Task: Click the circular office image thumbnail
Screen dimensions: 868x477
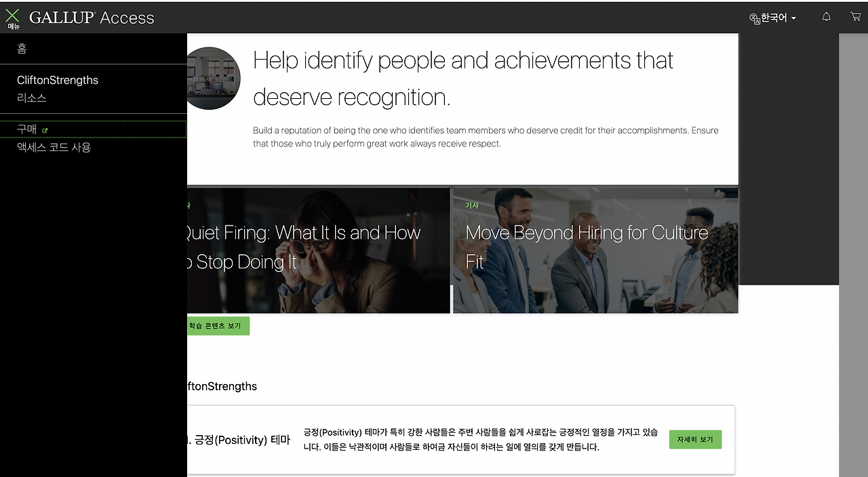Action: coord(213,78)
